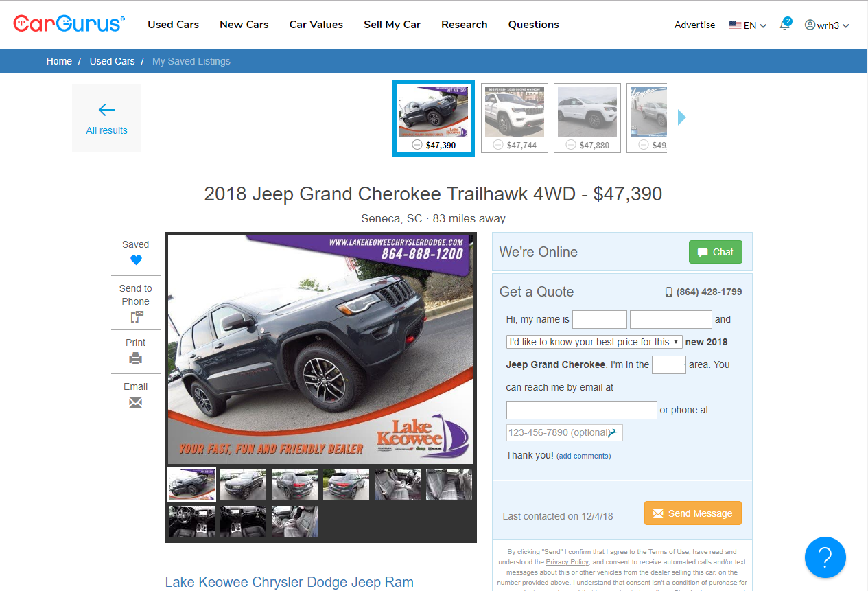
Task: Open the best price message dropdown
Action: tap(594, 342)
